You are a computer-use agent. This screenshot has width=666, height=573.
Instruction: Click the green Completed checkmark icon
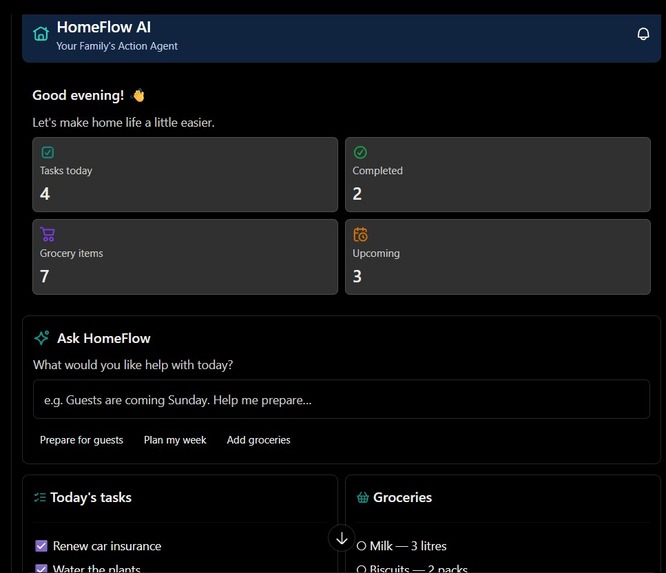pos(360,152)
